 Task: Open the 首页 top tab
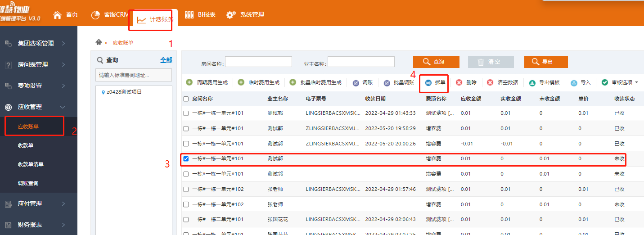click(x=65, y=14)
